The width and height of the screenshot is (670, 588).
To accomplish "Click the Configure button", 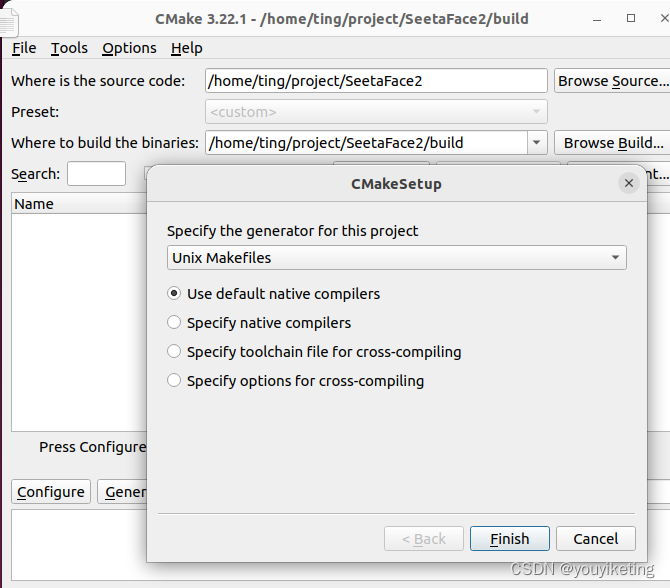I will tap(51, 492).
